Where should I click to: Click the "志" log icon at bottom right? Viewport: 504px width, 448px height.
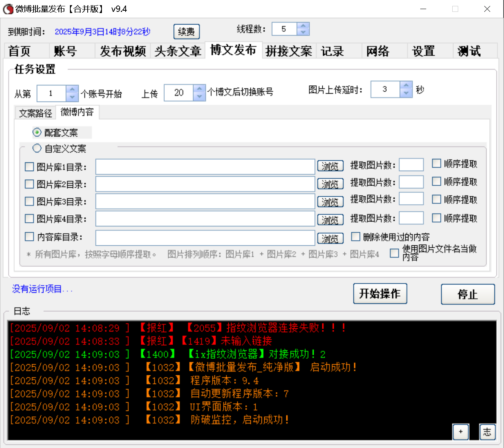tap(487, 432)
